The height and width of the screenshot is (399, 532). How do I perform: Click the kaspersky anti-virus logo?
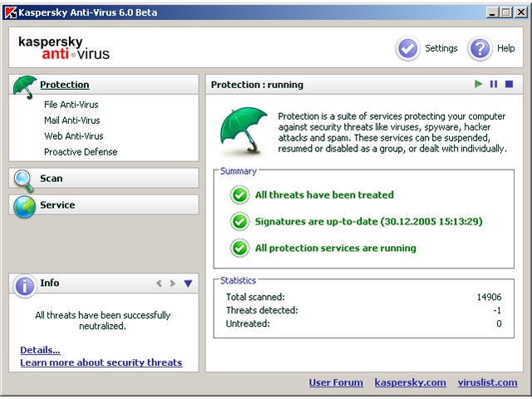(64, 48)
